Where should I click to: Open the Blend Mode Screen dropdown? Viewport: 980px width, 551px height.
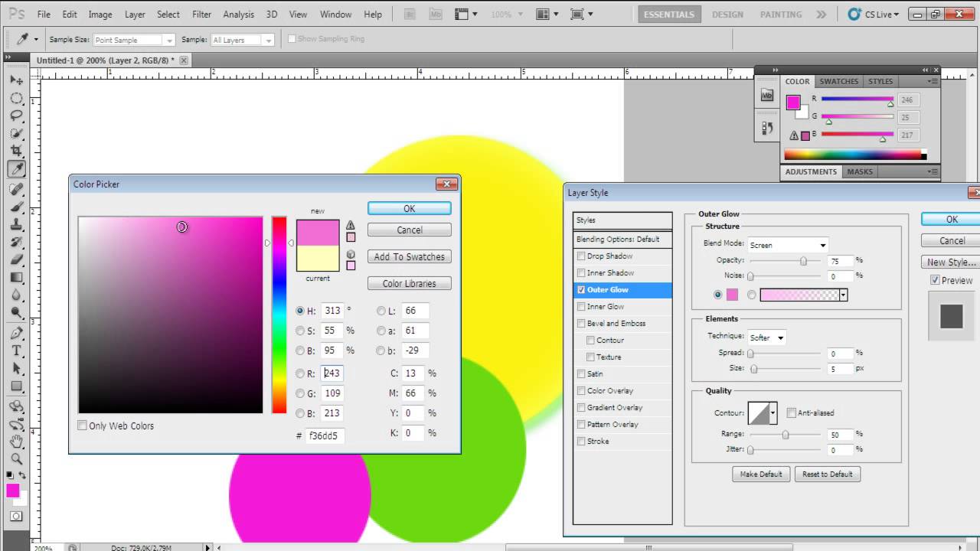(x=788, y=245)
